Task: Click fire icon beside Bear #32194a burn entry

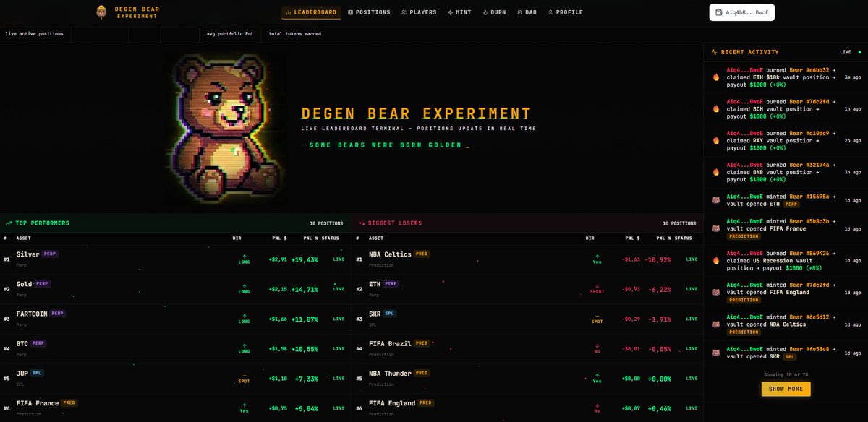Action: (x=716, y=172)
